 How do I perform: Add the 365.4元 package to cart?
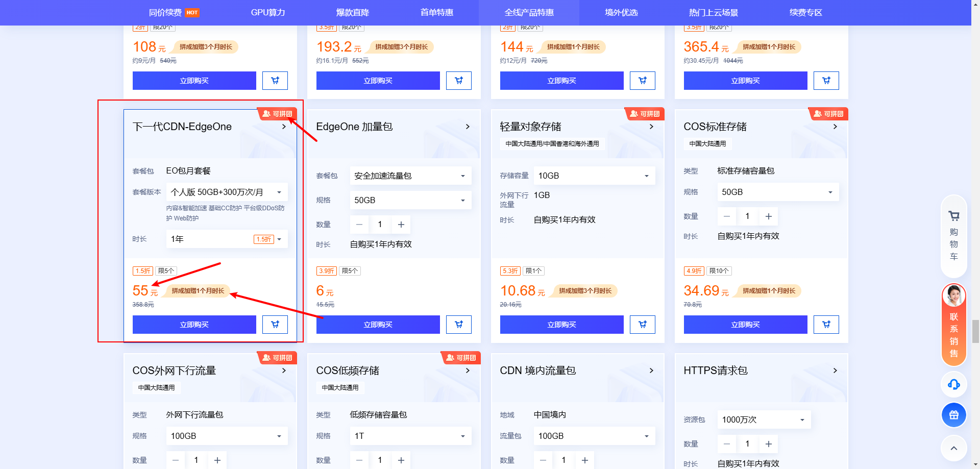[826, 81]
